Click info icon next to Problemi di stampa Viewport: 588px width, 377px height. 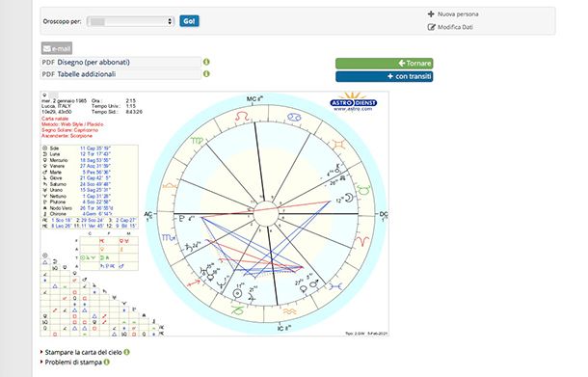click(106, 362)
